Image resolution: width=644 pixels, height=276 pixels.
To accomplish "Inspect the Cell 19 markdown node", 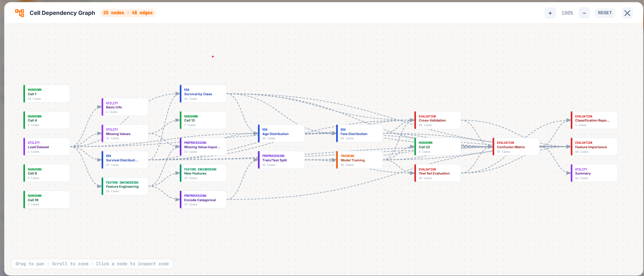I will 47,199.
